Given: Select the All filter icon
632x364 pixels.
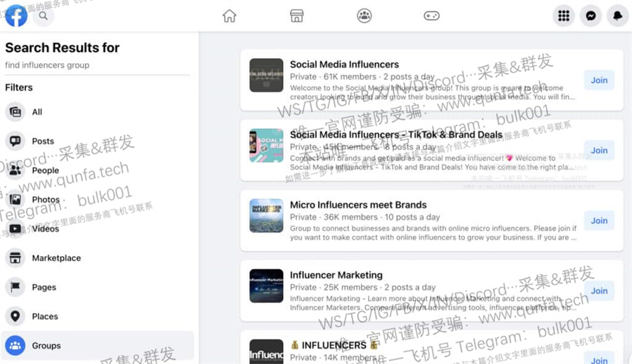Looking at the screenshot, I should pos(15,112).
